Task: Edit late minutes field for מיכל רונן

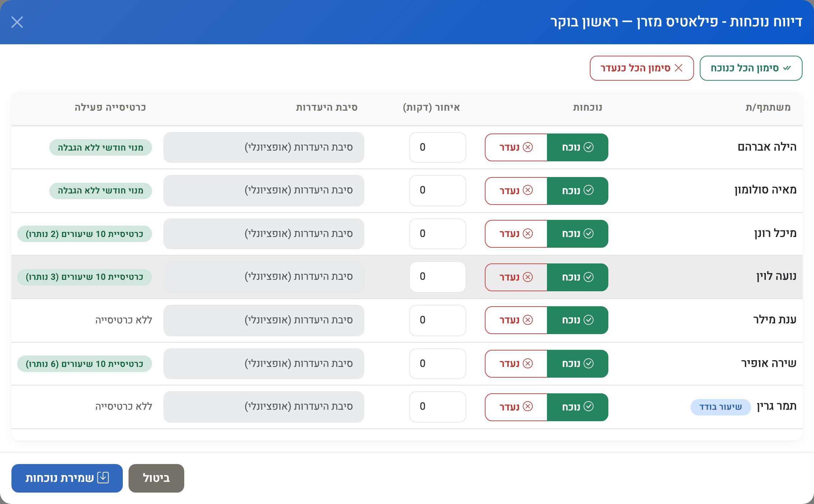Action: coord(438,234)
